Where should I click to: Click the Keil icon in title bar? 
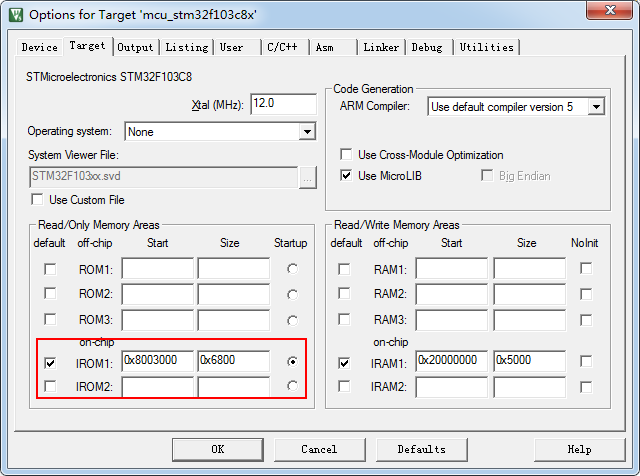[14, 14]
